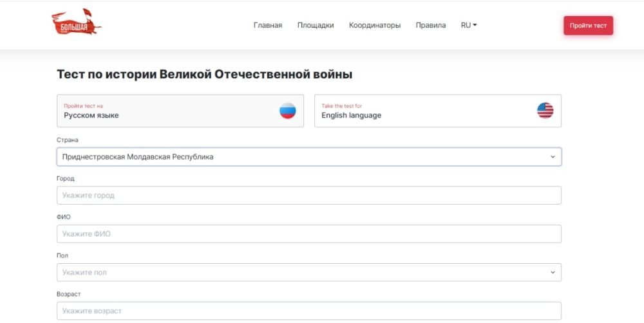Click the chevron arrow in the country selector
The height and width of the screenshot is (323, 644).
coord(552,157)
